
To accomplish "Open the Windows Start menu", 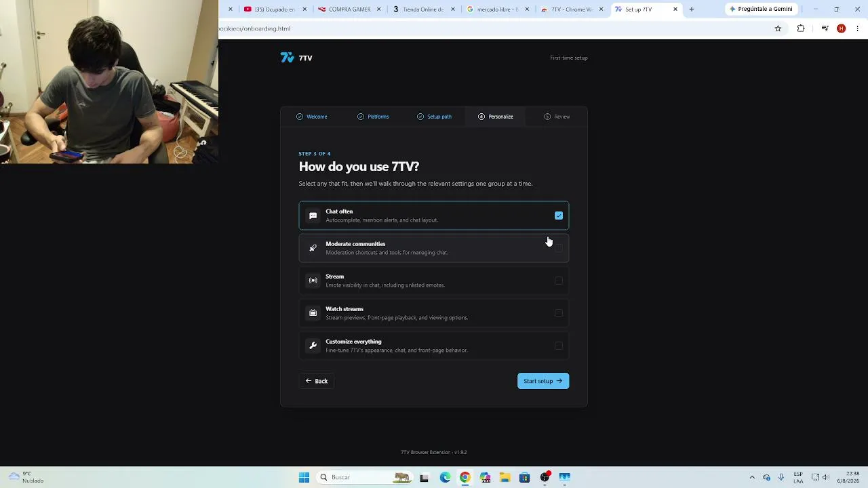I will (304, 477).
